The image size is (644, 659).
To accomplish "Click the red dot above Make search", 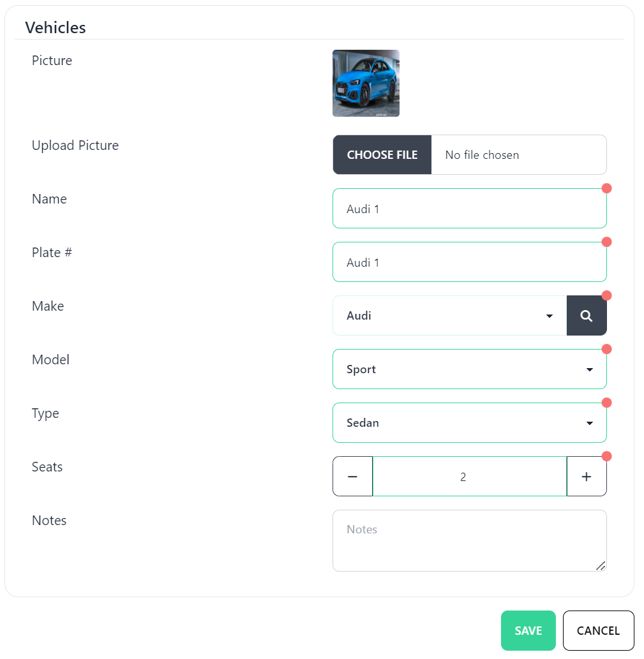I will pyautogui.click(x=607, y=295).
